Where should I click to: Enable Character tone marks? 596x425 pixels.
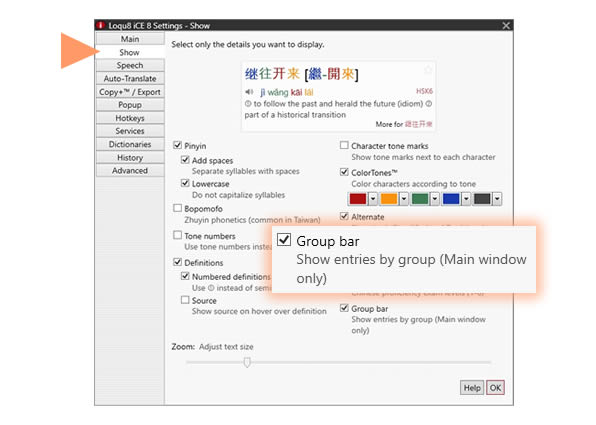pyautogui.click(x=344, y=145)
